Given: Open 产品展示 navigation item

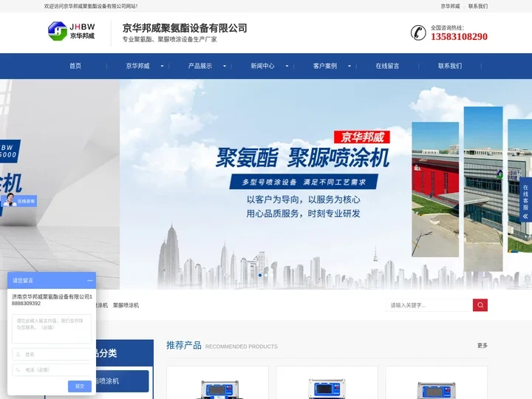Looking at the screenshot, I should pyautogui.click(x=200, y=66).
